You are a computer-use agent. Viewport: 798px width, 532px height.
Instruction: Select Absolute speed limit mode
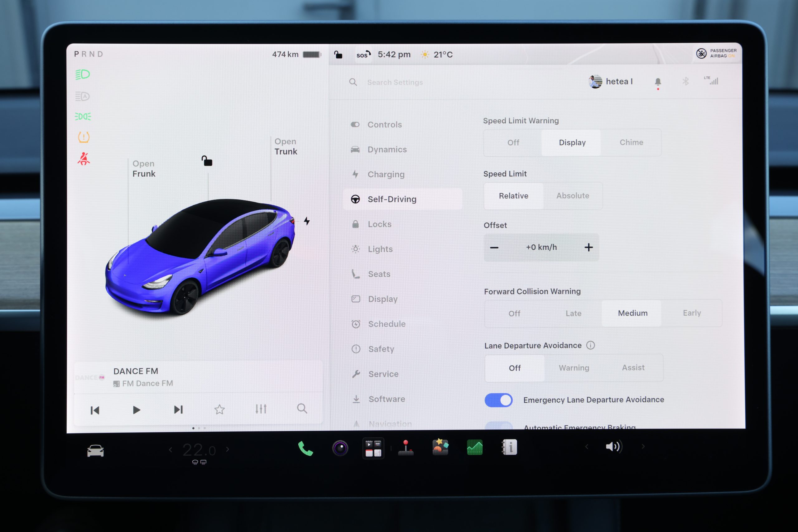click(x=573, y=196)
